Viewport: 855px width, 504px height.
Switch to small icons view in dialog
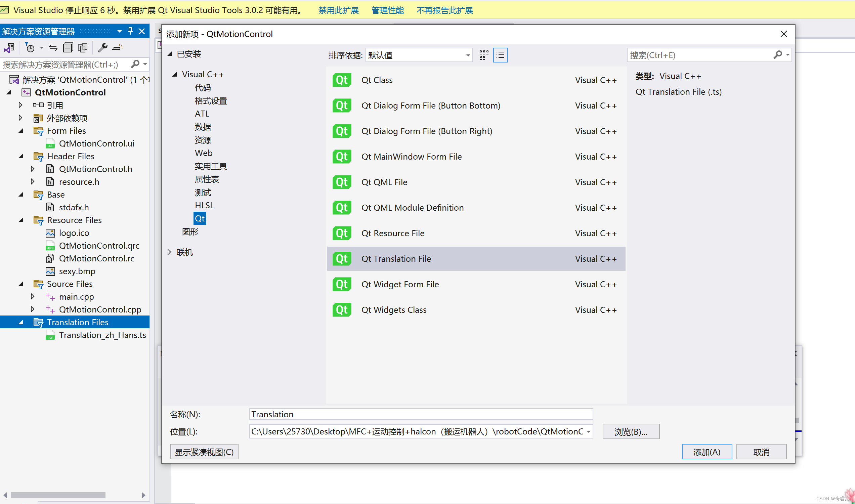(x=483, y=55)
